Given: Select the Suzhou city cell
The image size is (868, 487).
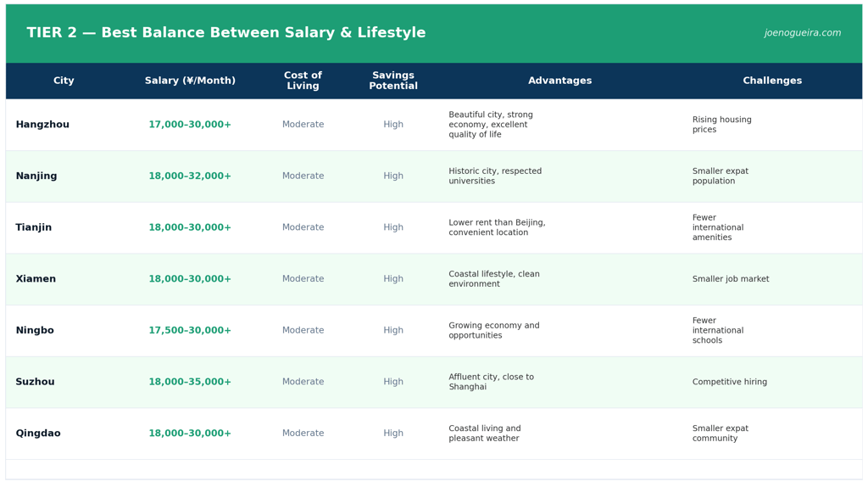Looking at the screenshot, I should click(x=35, y=382).
